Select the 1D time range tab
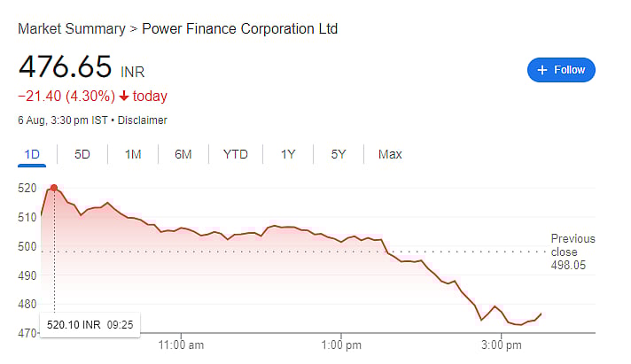The image size is (631, 364). [32, 154]
